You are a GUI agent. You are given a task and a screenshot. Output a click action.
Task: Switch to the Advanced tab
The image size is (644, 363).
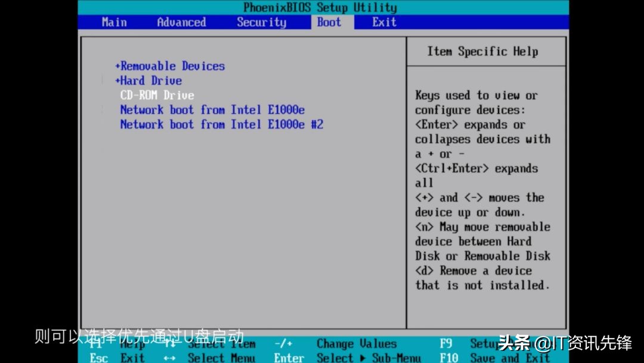click(181, 22)
